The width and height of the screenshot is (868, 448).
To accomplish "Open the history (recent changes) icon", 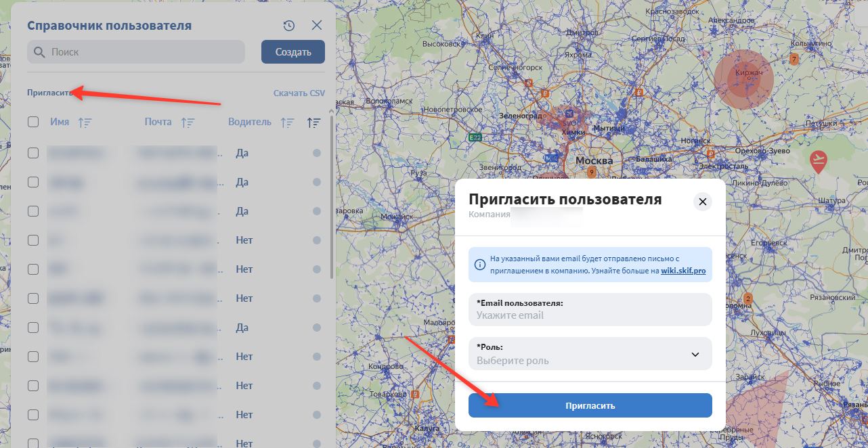I will coord(288,25).
